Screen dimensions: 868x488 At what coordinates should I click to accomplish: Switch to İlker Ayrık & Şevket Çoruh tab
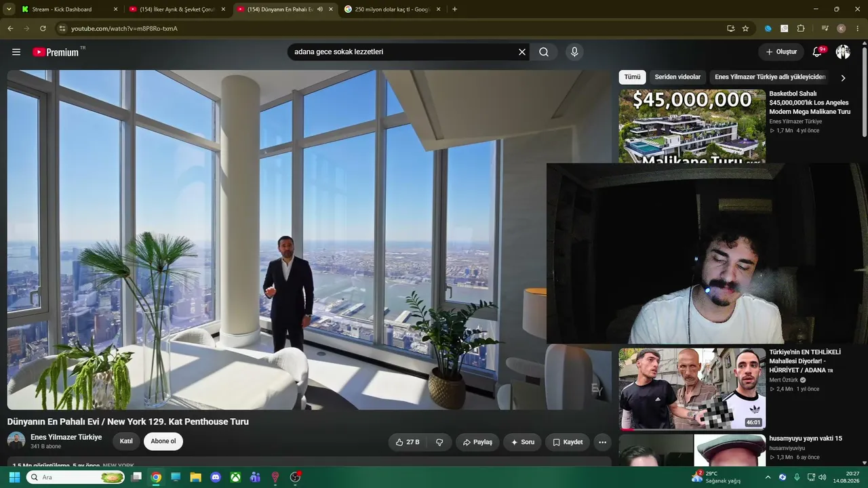(x=177, y=9)
